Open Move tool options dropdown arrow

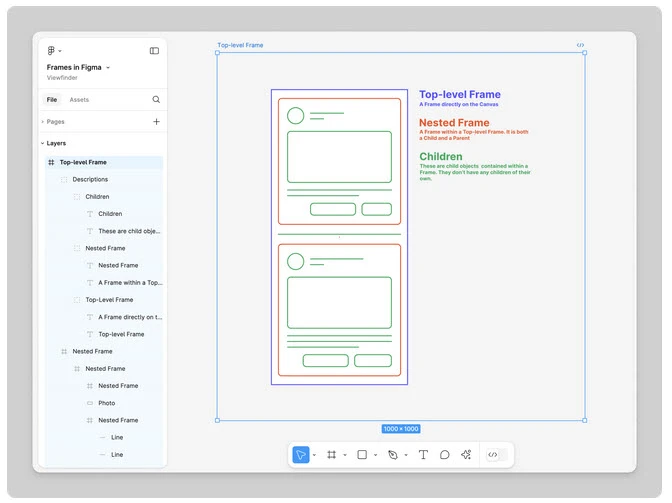coord(314,455)
